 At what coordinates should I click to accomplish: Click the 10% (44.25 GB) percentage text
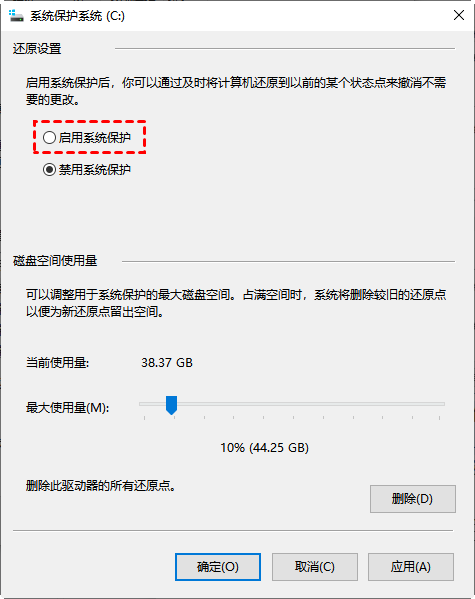[x=264, y=447]
